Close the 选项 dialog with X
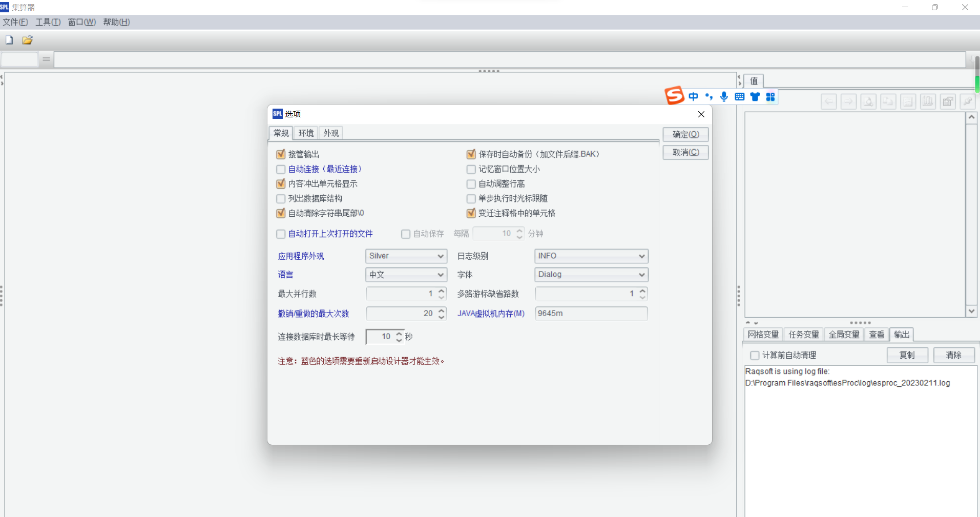This screenshot has width=980, height=517. click(701, 114)
